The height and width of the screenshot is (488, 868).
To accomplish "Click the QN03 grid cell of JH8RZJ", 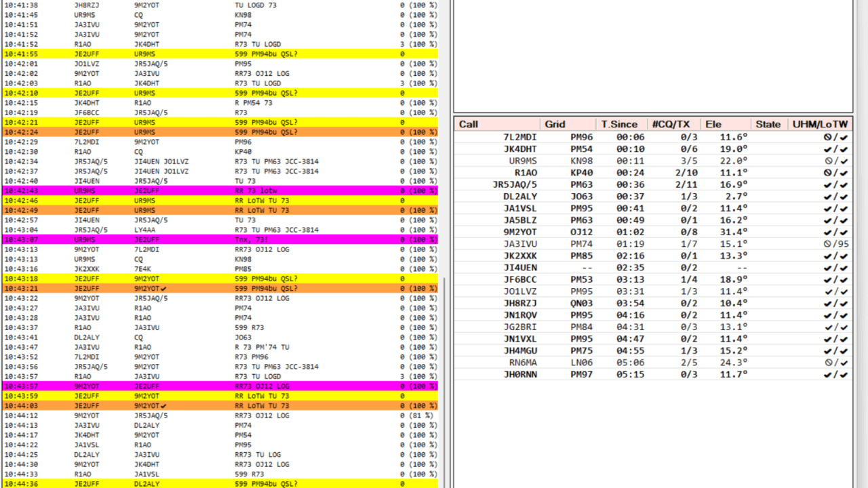I will tap(582, 303).
